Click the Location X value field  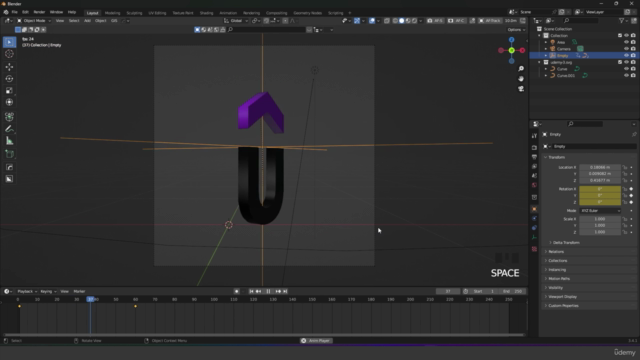pos(600,167)
